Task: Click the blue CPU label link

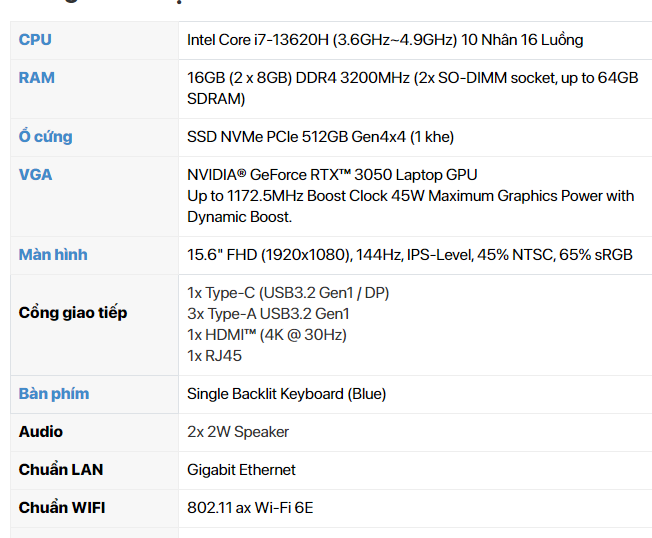Action: point(35,40)
